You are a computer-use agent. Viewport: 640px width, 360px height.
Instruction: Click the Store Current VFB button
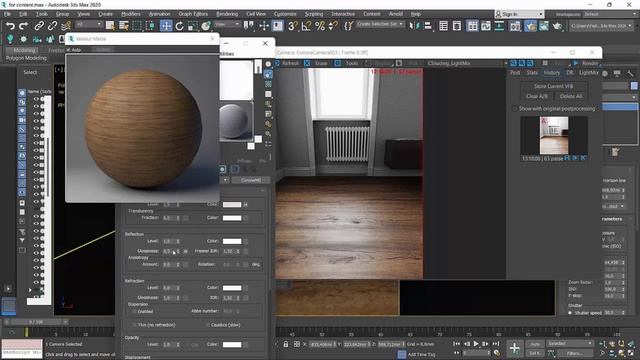[x=553, y=86]
